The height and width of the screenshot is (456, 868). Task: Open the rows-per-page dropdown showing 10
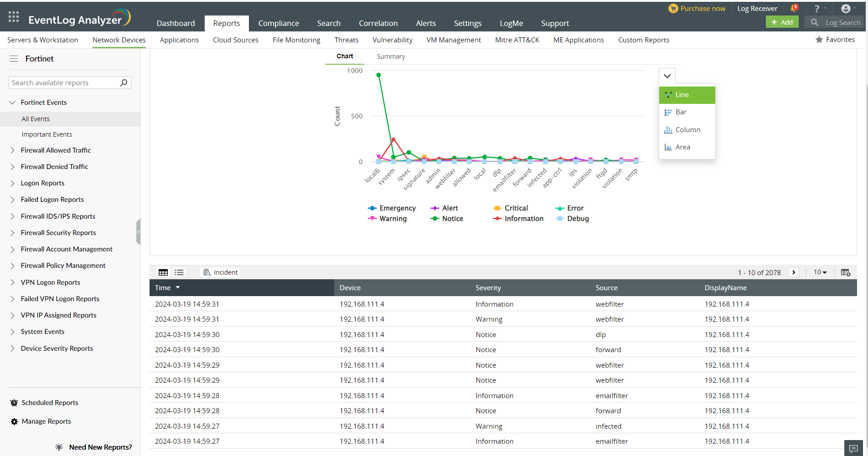(x=820, y=272)
